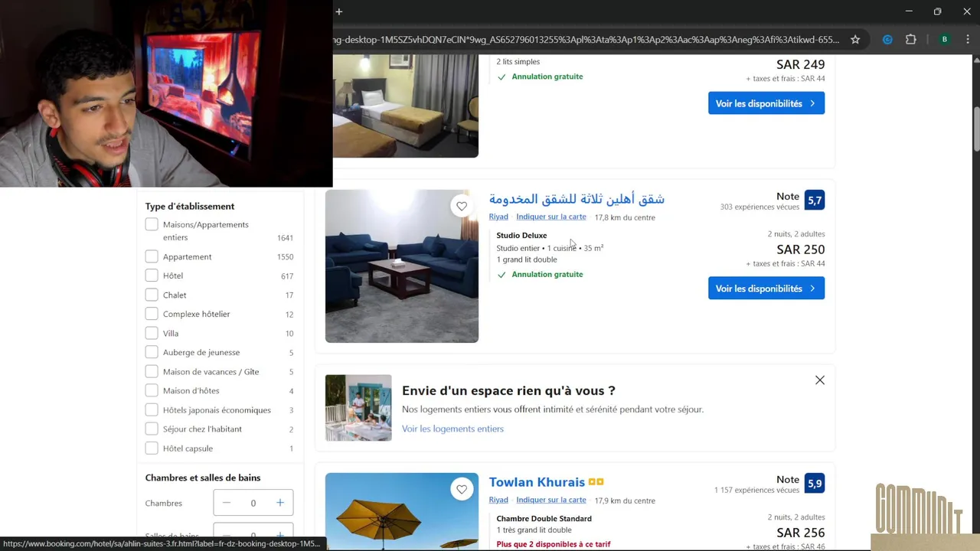Image resolution: width=980 pixels, height=551 pixels.
Task: Click the browser address bar URL
Action: click(x=586, y=40)
